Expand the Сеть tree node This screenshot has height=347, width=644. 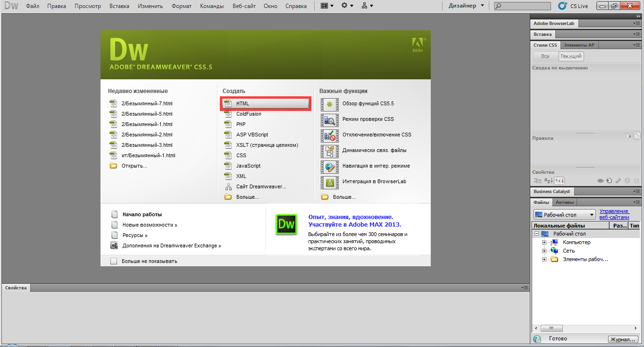(x=544, y=251)
